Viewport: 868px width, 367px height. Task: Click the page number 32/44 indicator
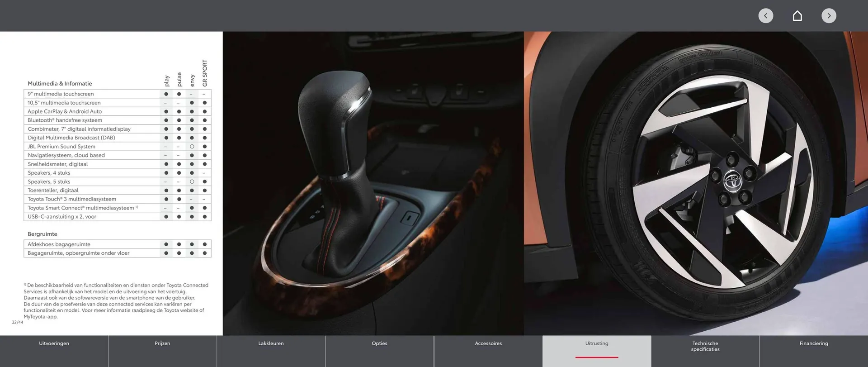[18, 322]
